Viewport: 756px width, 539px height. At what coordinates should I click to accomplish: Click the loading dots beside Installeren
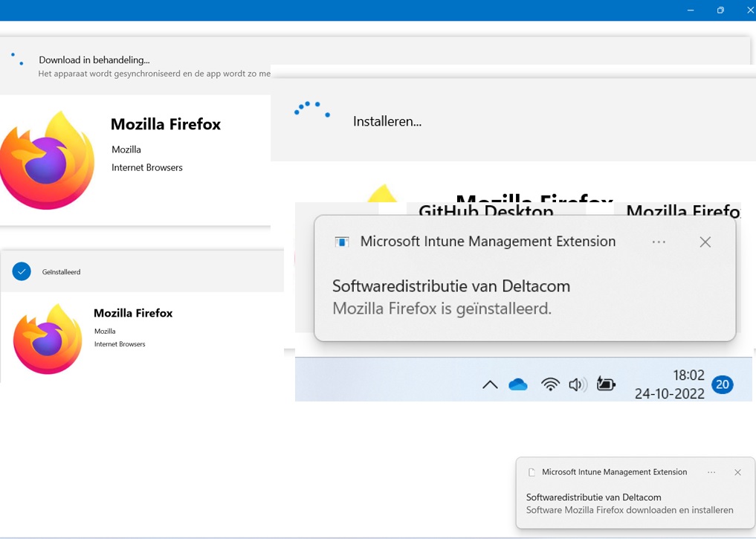[x=312, y=109]
